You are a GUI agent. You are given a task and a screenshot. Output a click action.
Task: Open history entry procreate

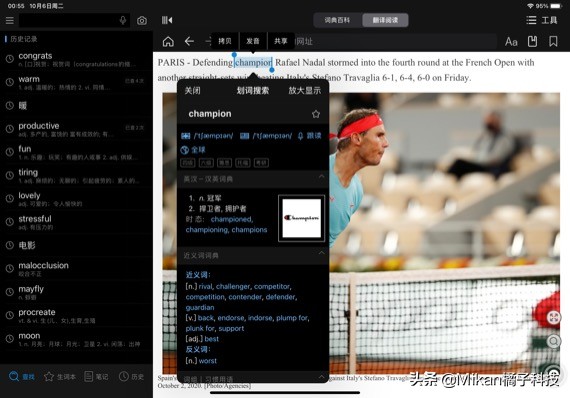click(76, 315)
